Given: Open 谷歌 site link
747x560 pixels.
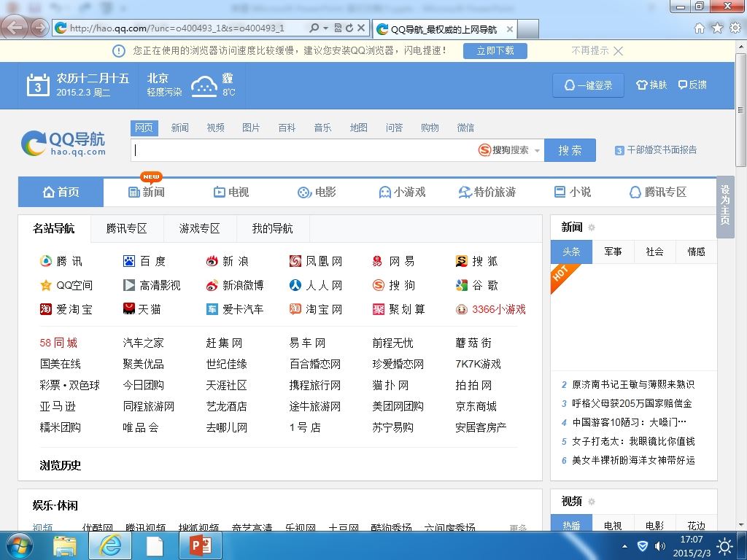Looking at the screenshot, I should click(477, 285).
